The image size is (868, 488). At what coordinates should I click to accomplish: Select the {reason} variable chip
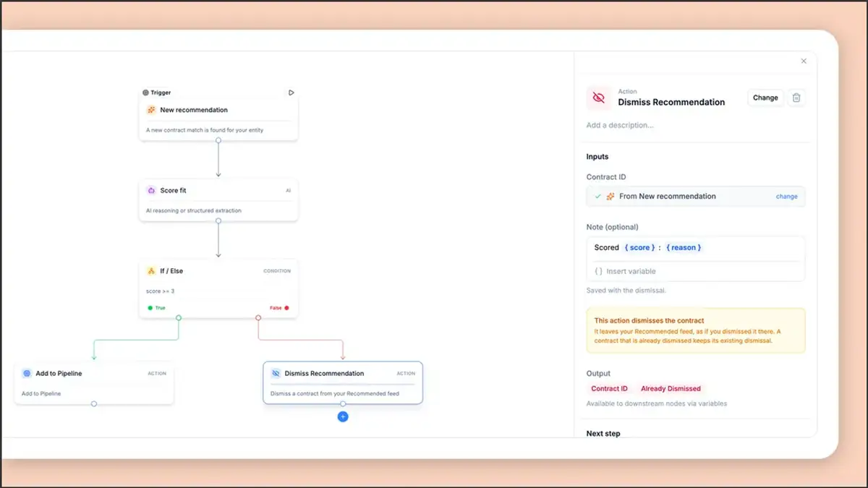coord(684,247)
